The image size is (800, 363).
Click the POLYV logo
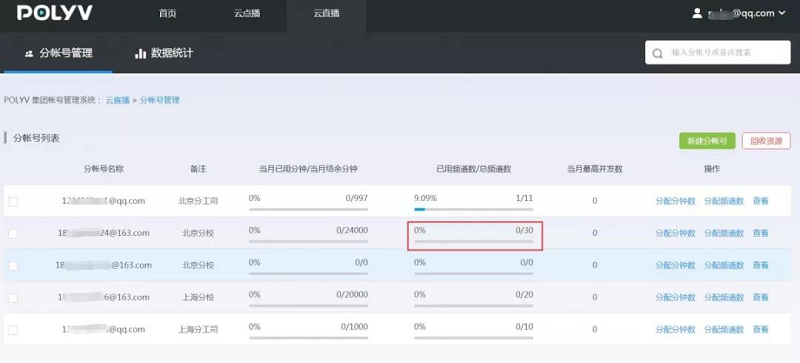pyautogui.click(x=55, y=13)
